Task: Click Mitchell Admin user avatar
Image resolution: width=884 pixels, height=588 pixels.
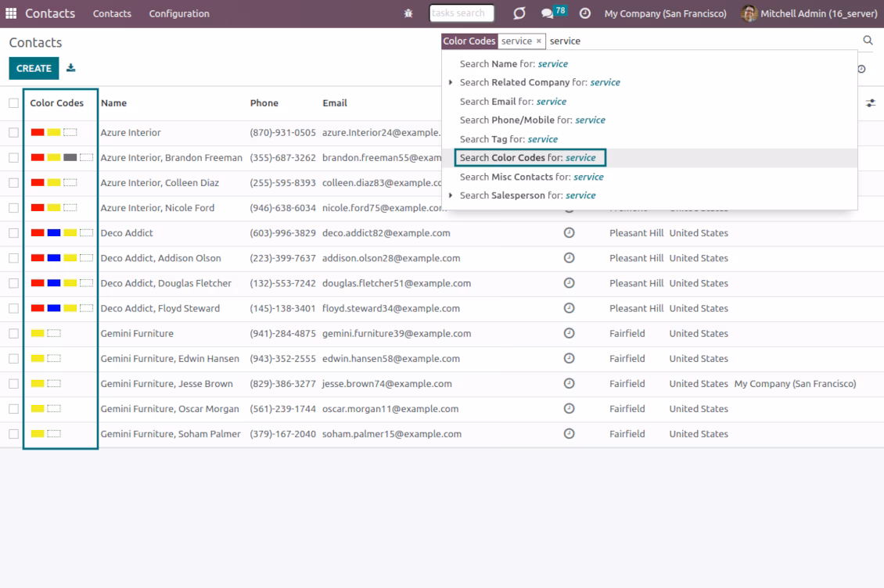Action: tap(749, 13)
